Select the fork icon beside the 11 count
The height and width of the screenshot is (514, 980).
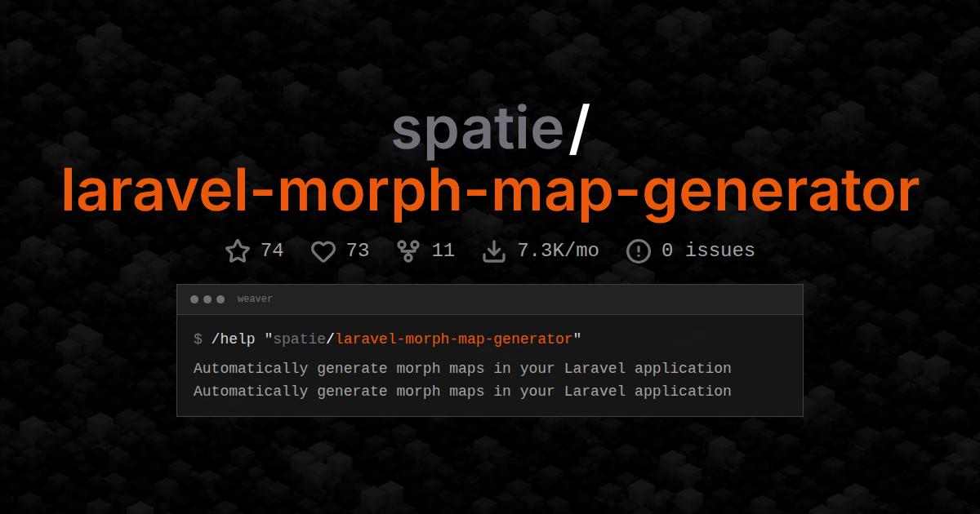407,250
